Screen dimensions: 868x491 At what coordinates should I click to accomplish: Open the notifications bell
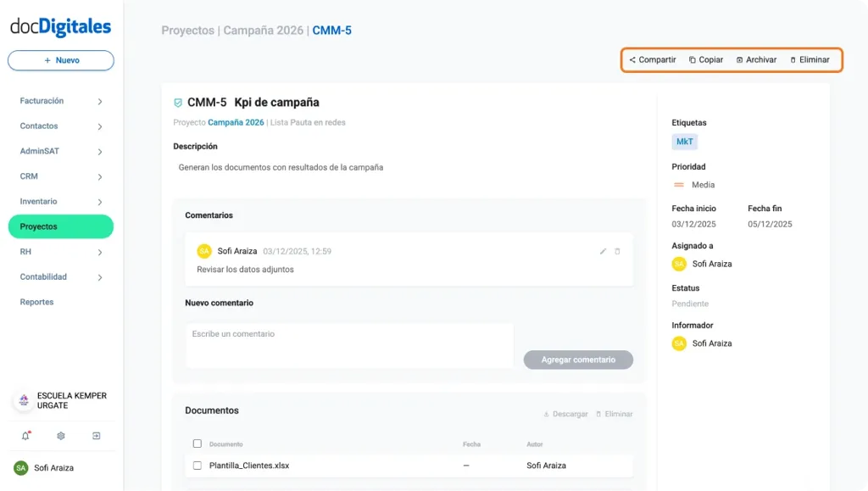pos(25,436)
